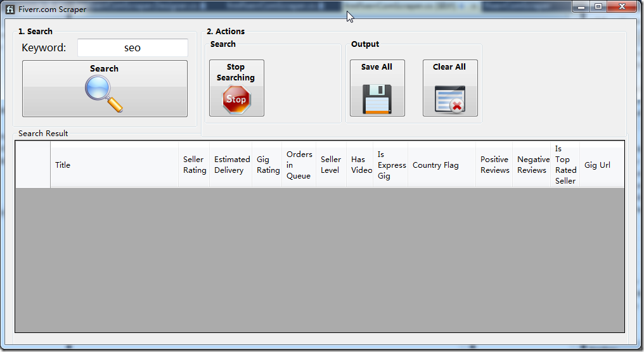Screen dimensions: 644x352
Task: Sort by the Has Video column header
Action: tap(360, 165)
